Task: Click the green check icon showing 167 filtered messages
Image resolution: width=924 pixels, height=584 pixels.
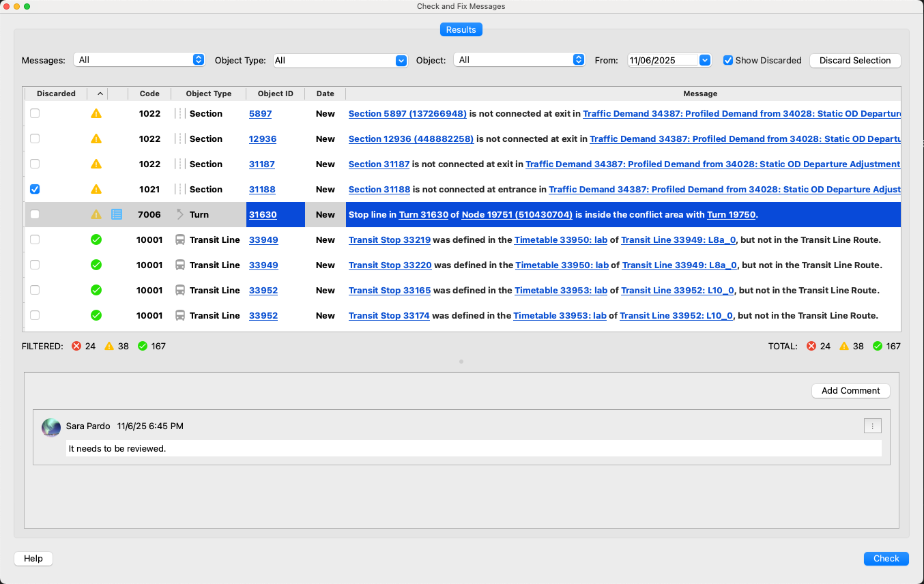Action: pyautogui.click(x=143, y=346)
